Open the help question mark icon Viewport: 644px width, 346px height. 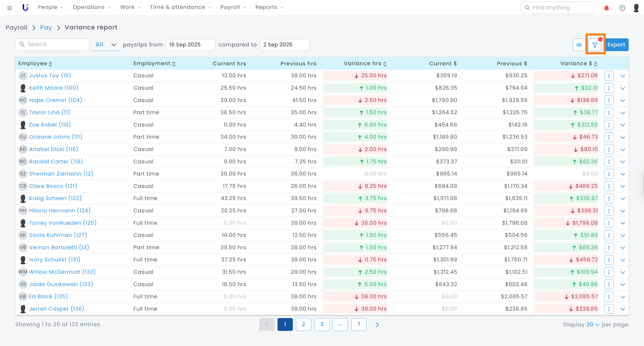pyautogui.click(x=622, y=8)
